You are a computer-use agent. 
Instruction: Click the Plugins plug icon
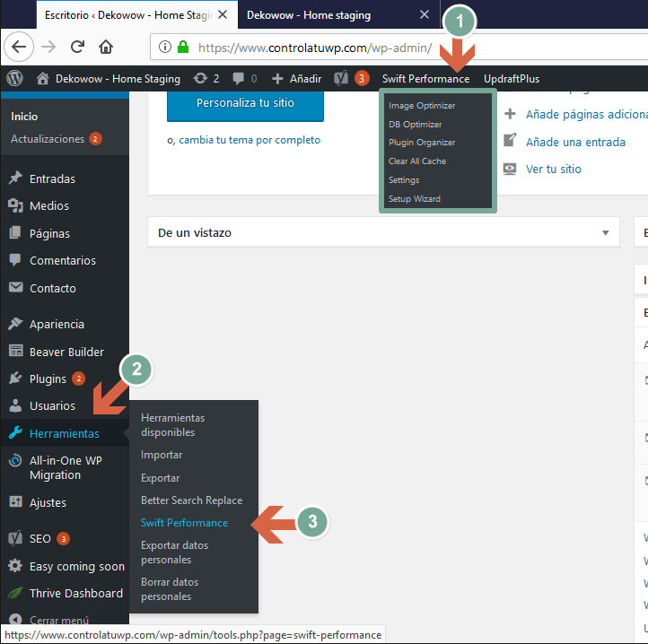[15, 378]
